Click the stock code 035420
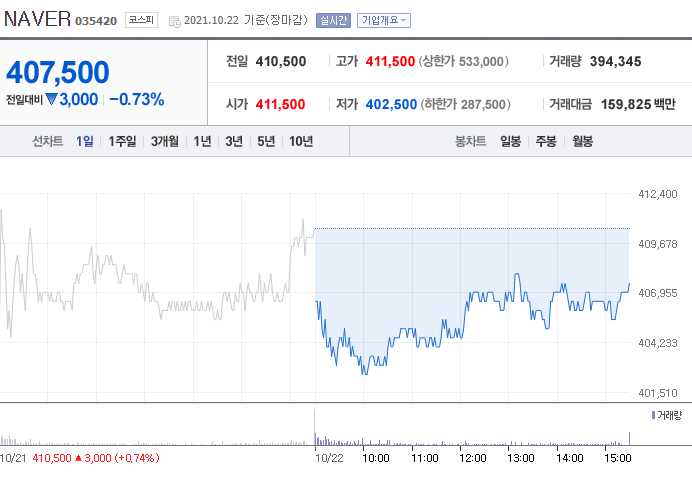 (96, 21)
